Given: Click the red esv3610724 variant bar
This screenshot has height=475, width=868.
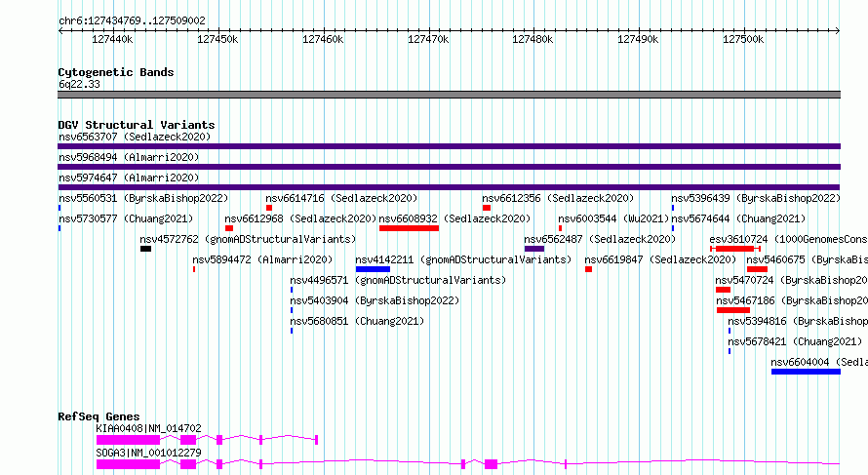Looking at the screenshot, I should pyautogui.click(x=735, y=249).
